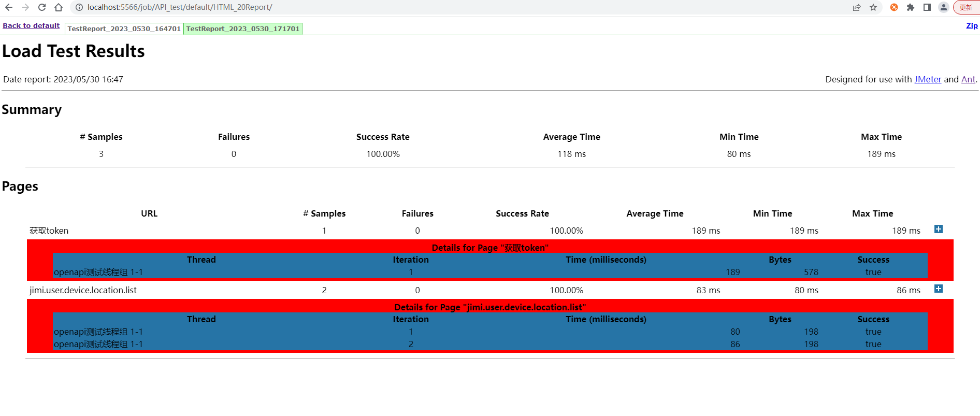Click the Summary max time 189 ms value
The height and width of the screenshot is (416, 980).
tap(881, 154)
